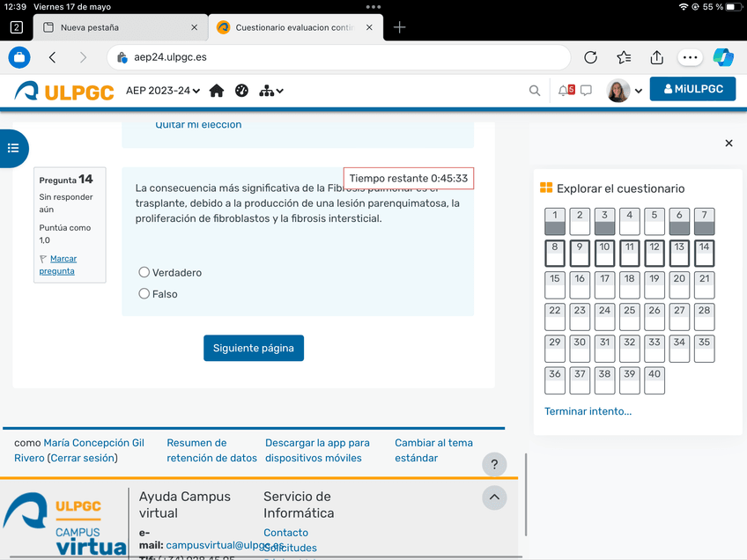The image size is (747, 560).
Task: Open the dashboard gauge icon
Action: click(241, 91)
